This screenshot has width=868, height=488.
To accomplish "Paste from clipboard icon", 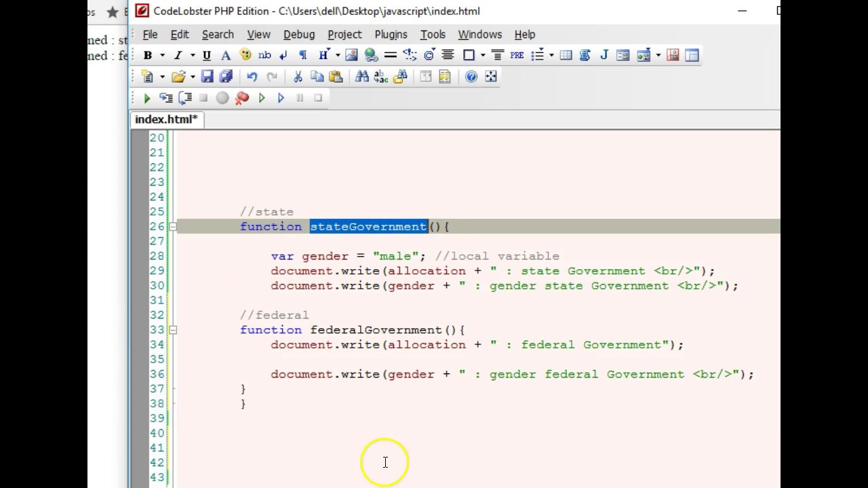I will [336, 77].
